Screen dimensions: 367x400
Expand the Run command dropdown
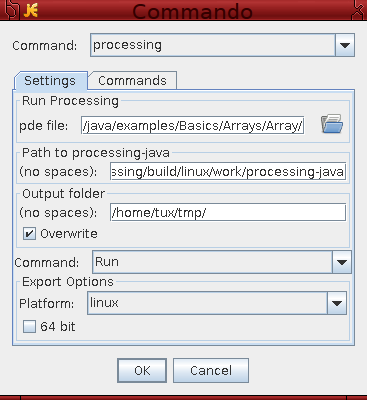point(341,262)
